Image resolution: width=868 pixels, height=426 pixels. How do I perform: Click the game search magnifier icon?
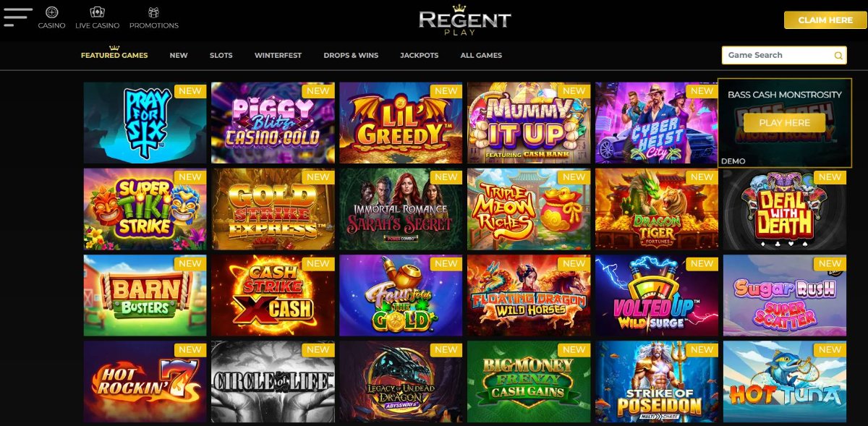[838, 56]
